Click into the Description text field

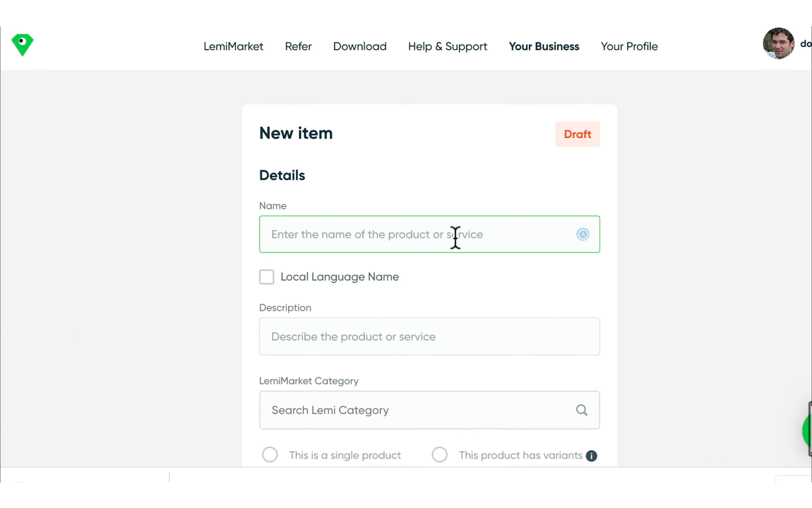(429, 336)
